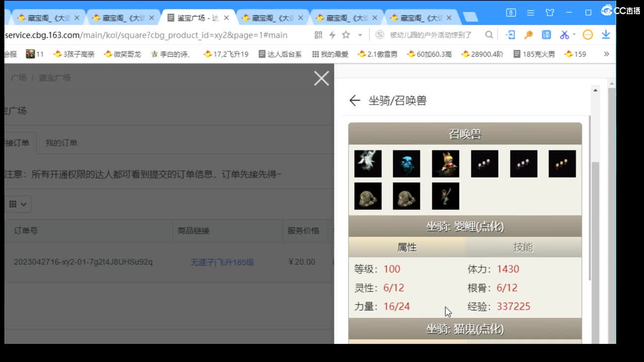Viewport: 644px width, 362px height.
Task: Expand the grid view dropdown above the table
Action: (18, 204)
